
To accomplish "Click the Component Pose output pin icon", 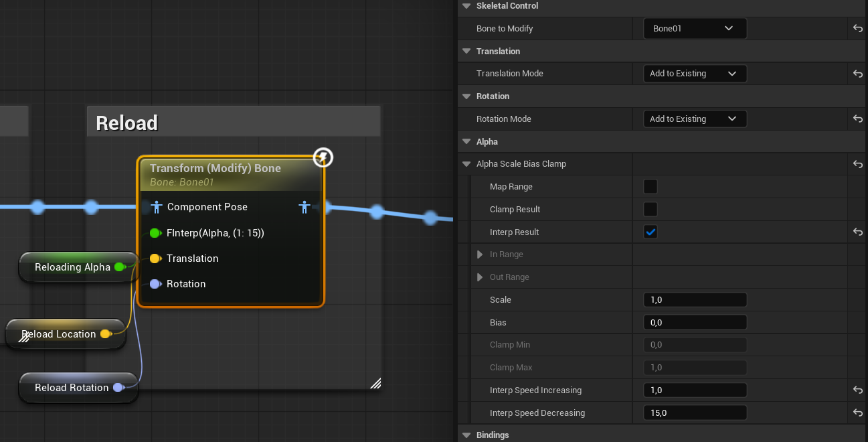I will (305, 208).
